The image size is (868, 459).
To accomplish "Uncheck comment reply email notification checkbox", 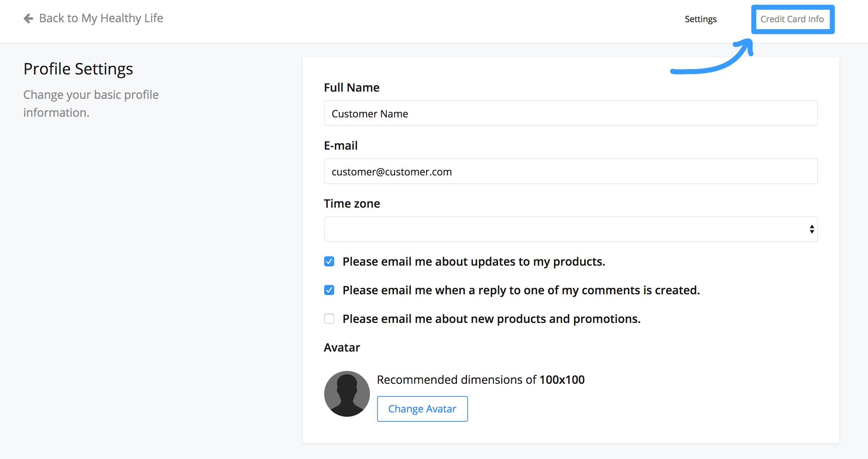I will click(329, 290).
